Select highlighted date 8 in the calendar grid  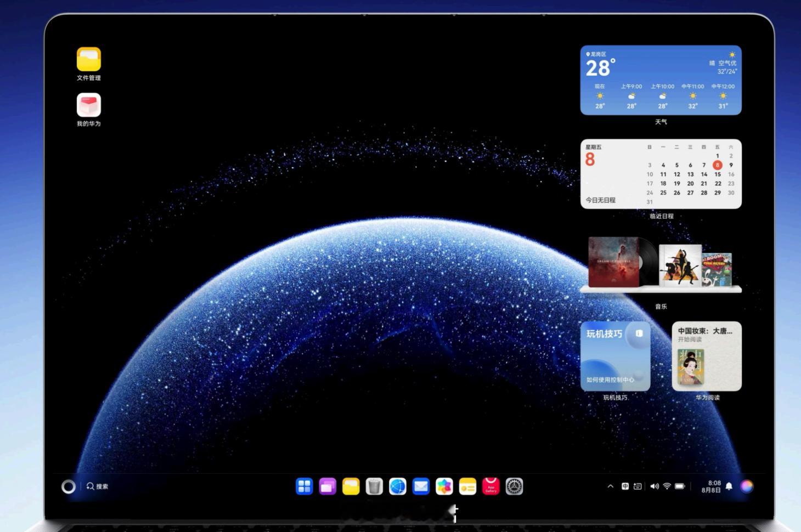pyautogui.click(x=717, y=165)
